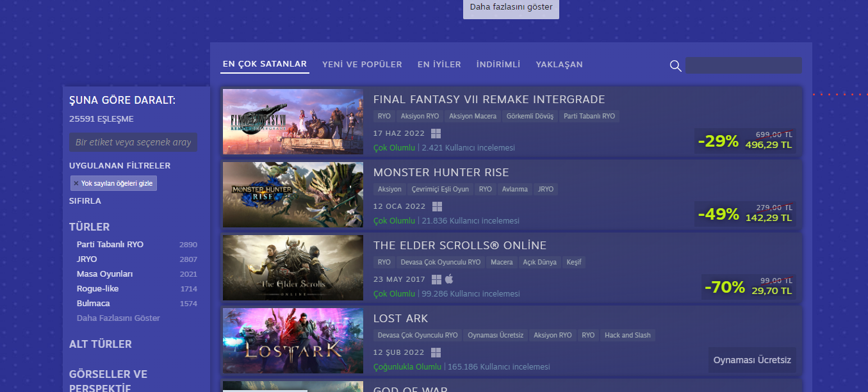Click Windows icon on Final Fantasy VII row
868x392 pixels.
436,133
